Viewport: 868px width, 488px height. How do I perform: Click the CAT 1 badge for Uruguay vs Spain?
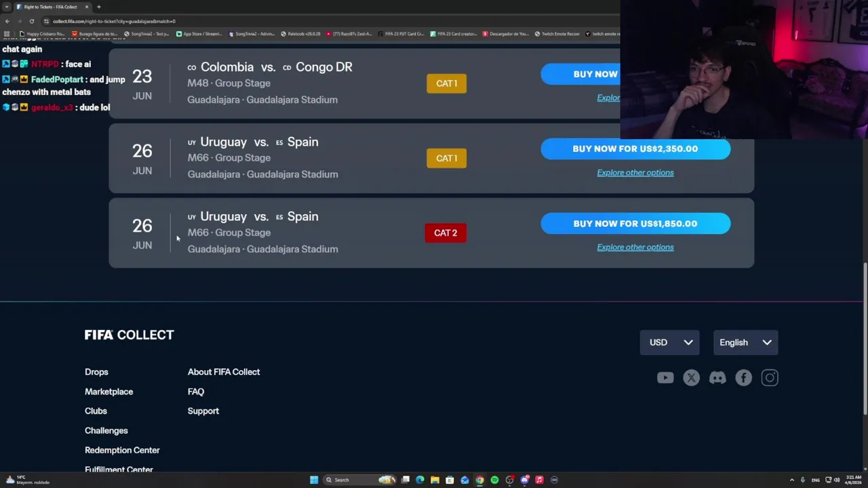(x=446, y=158)
